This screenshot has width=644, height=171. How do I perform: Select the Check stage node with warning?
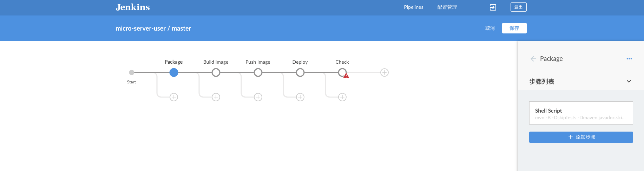pyautogui.click(x=342, y=72)
